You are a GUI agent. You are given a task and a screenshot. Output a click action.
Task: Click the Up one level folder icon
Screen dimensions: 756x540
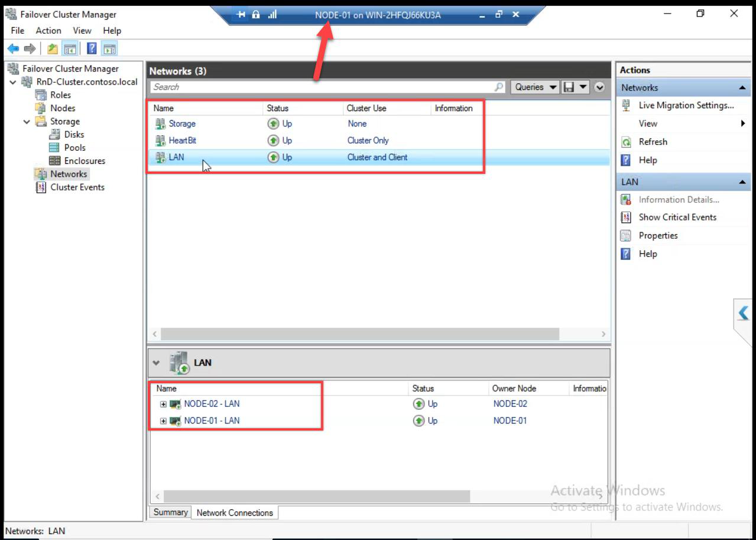pyautogui.click(x=53, y=48)
